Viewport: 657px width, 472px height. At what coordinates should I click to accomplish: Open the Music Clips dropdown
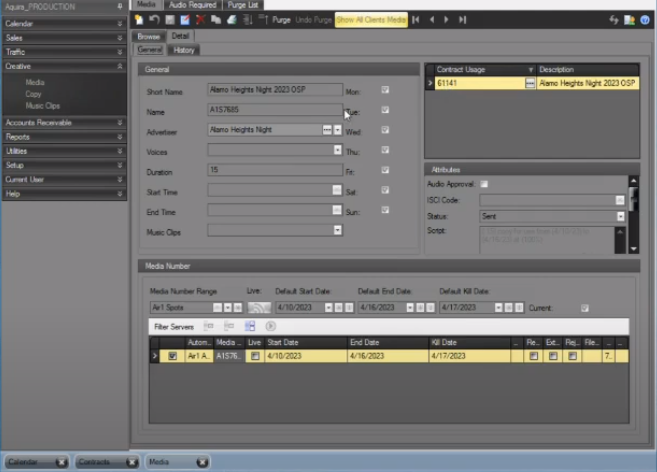[338, 230]
